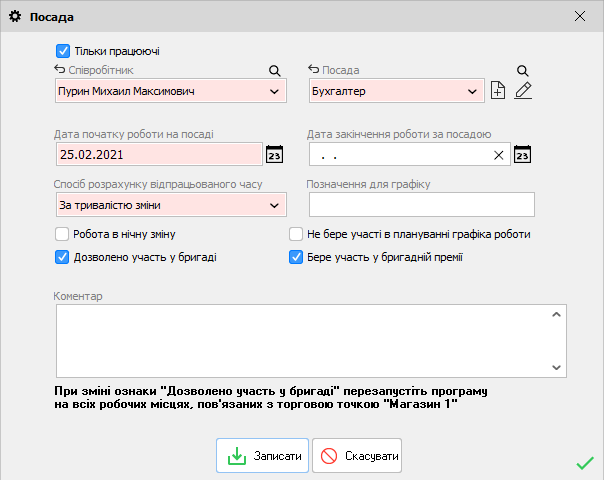The width and height of the screenshot is (604, 480).
Task: Open calendar for job start date
Action: click(x=274, y=155)
